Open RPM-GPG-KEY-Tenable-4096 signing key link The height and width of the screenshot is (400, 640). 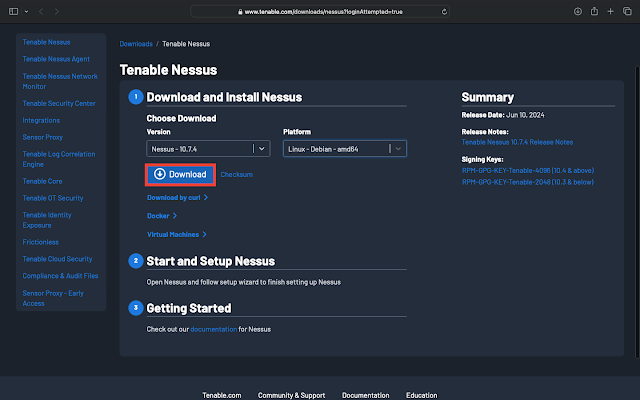click(528, 171)
